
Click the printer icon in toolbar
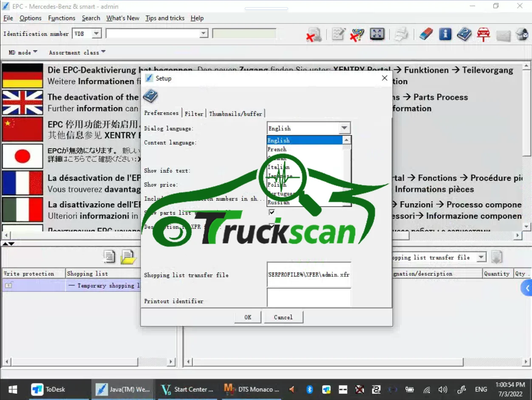pos(401,34)
